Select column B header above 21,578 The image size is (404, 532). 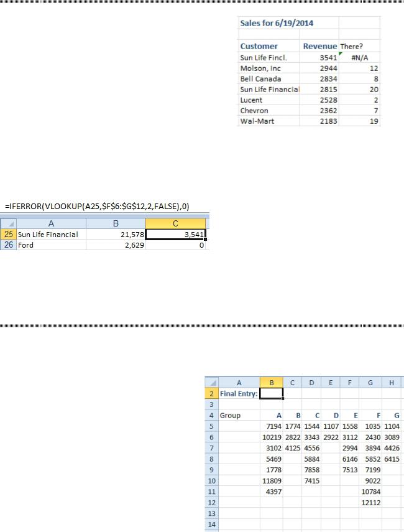116,223
